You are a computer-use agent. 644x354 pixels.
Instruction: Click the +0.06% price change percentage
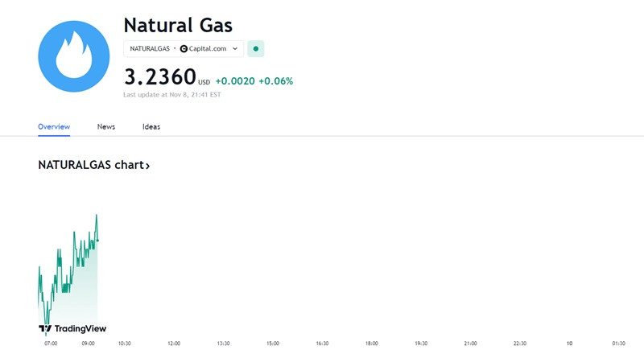(x=275, y=81)
